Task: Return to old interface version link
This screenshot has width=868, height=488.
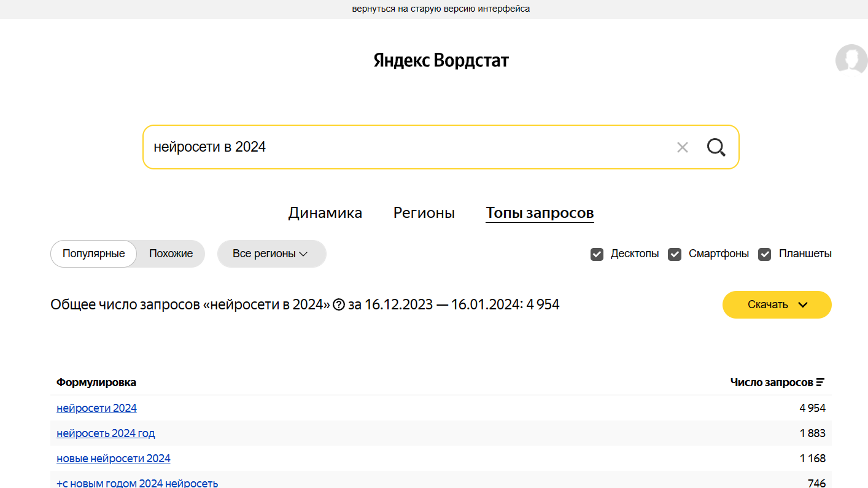Action: click(x=441, y=9)
